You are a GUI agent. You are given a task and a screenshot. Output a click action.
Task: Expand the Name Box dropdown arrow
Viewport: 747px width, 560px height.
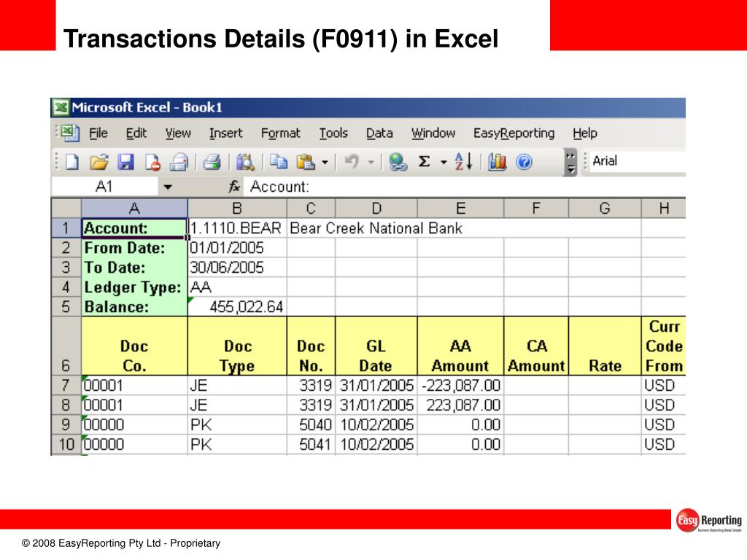pyautogui.click(x=168, y=187)
